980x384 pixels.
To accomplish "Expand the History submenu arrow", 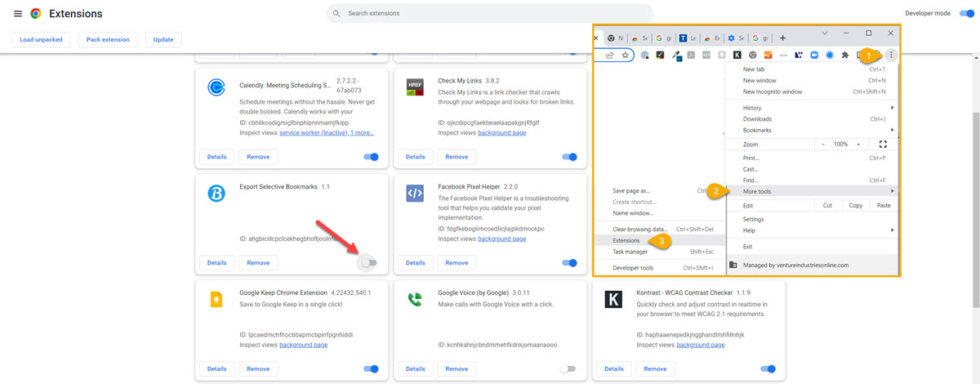I will pos(892,108).
